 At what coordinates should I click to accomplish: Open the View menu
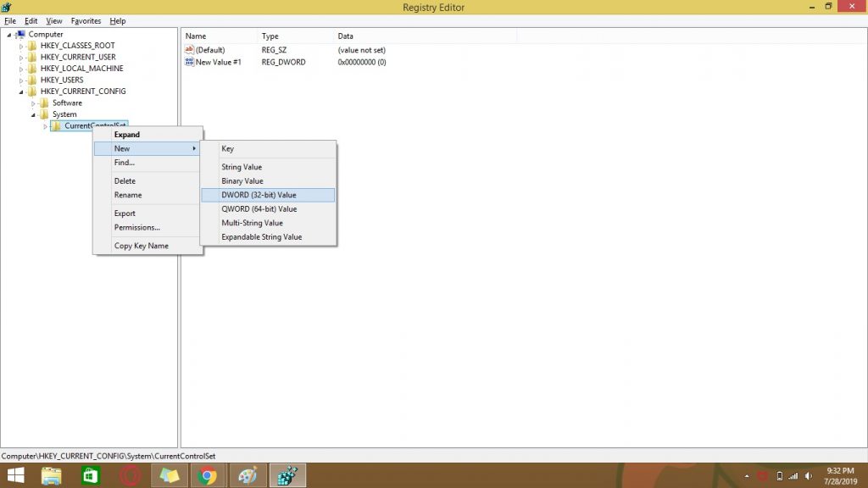pos(53,21)
